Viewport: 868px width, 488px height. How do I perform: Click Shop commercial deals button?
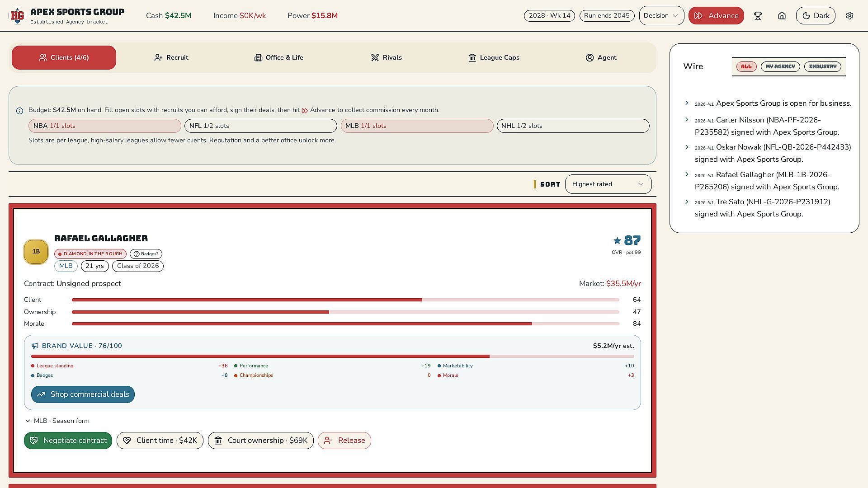83,394
